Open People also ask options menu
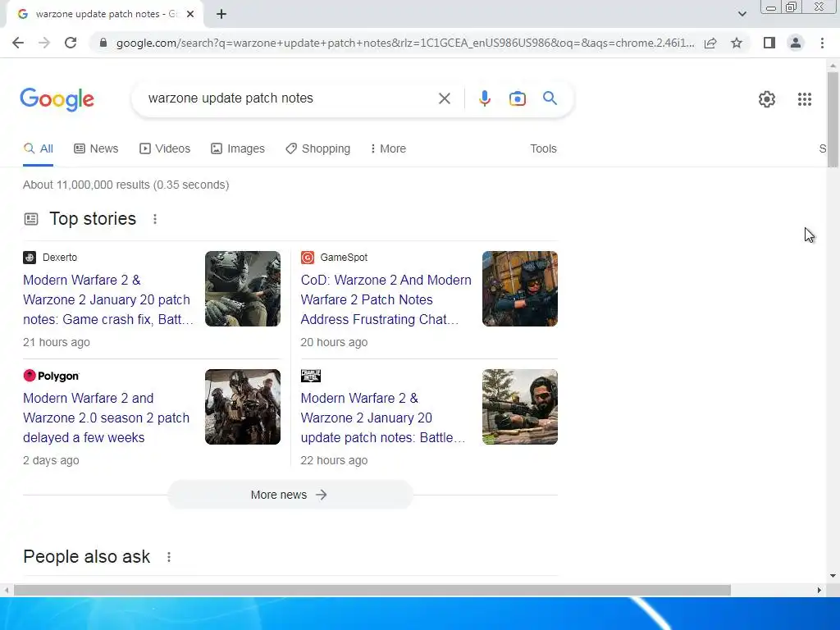 (169, 557)
